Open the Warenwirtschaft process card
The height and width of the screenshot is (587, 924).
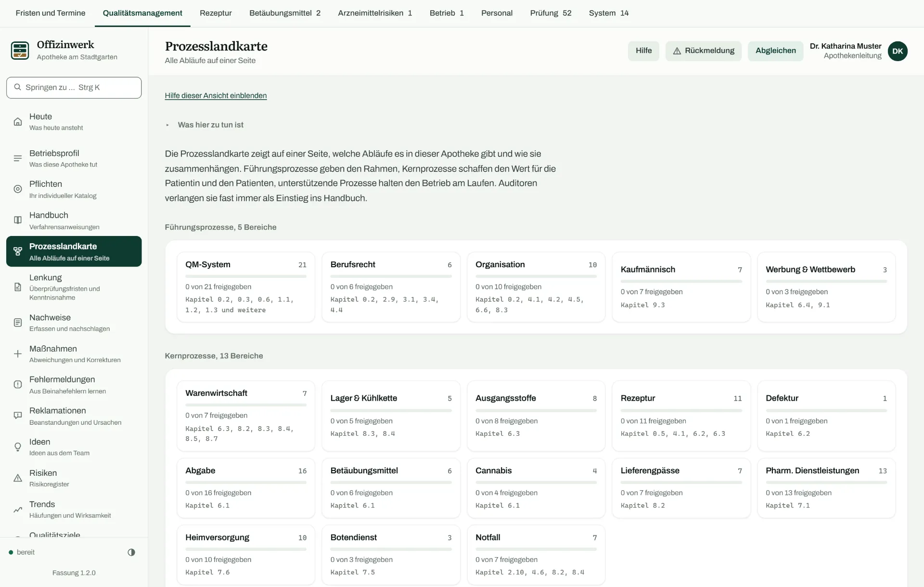pos(246,416)
